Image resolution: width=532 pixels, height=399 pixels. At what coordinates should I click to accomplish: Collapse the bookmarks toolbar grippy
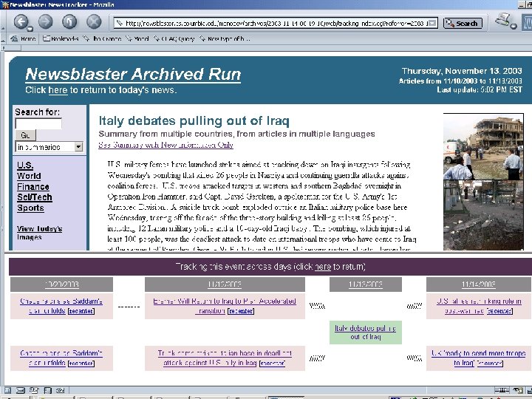pos(3,38)
